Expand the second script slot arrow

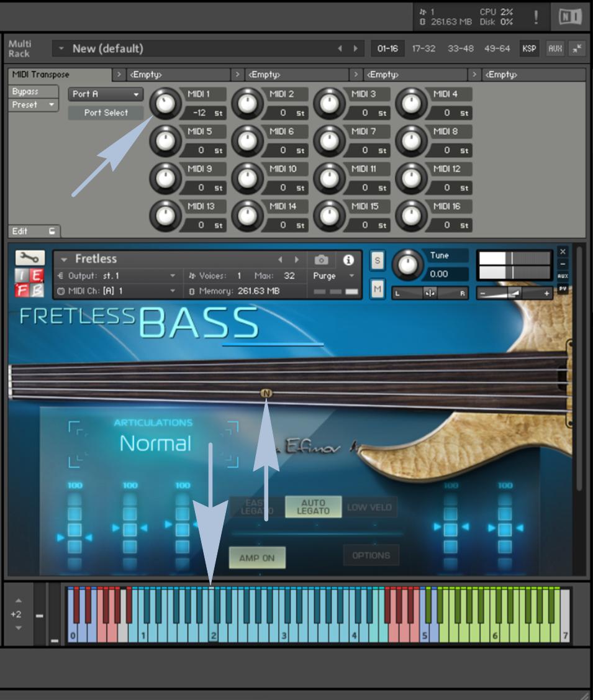click(237, 75)
